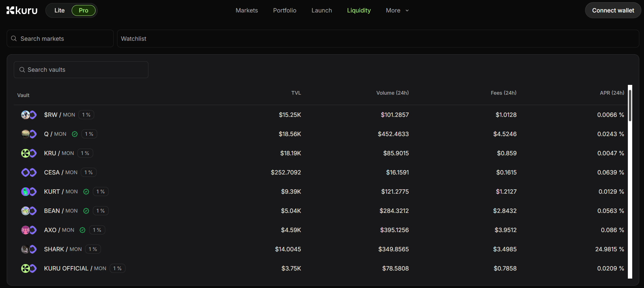The width and height of the screenshot is (644, 288).
Task: Click APR value 0.0209 %
Action: click(610, 268)
